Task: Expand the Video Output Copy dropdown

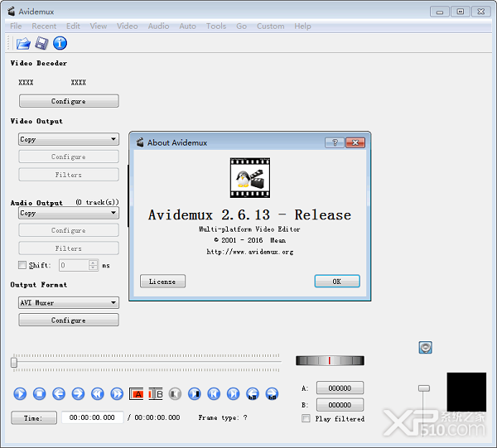Action: click(x=69, y=139)
